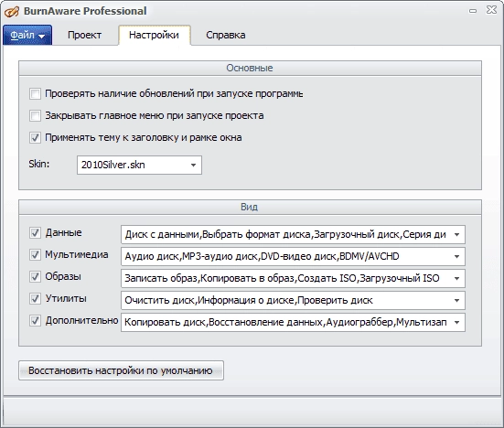The image size is (504, 428).
Task: Click the Вид section header
Action: coord(250,207)
